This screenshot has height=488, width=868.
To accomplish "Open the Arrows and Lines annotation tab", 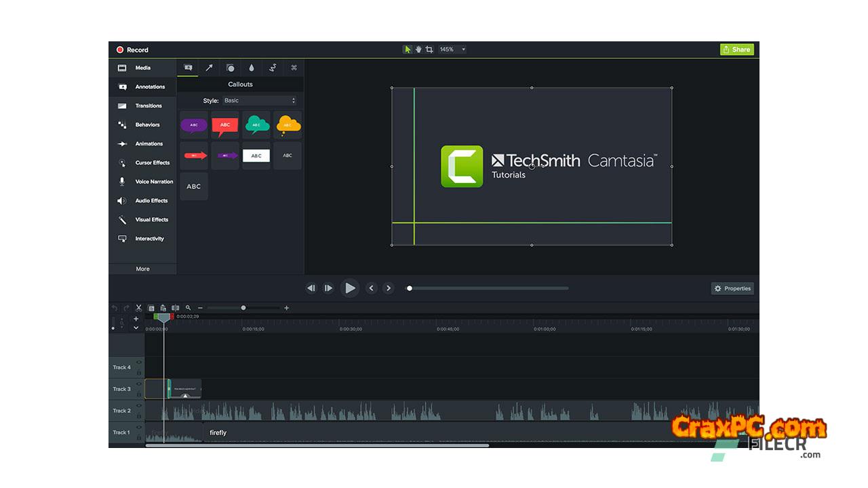I will point(209,68).
